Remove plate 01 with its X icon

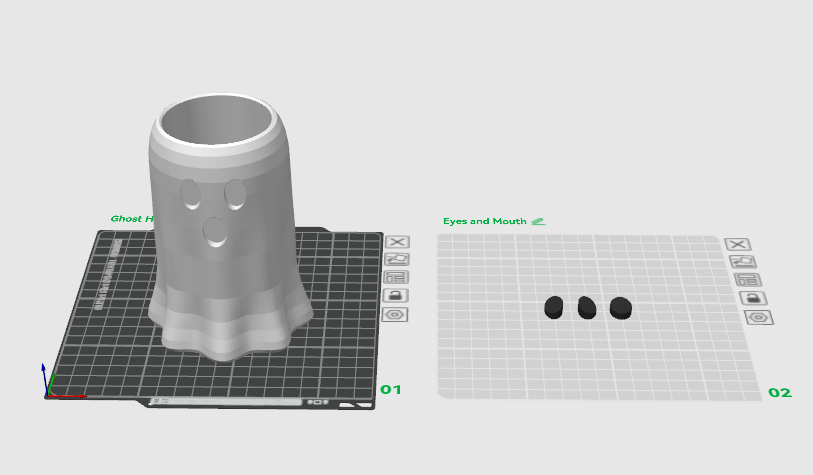point(397,242)
